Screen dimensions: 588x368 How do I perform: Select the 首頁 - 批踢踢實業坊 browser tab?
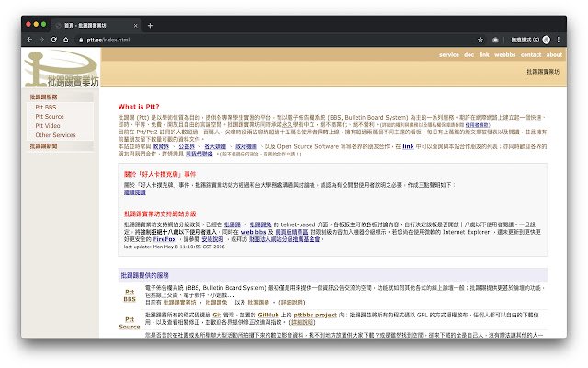(x=96, y=26)
